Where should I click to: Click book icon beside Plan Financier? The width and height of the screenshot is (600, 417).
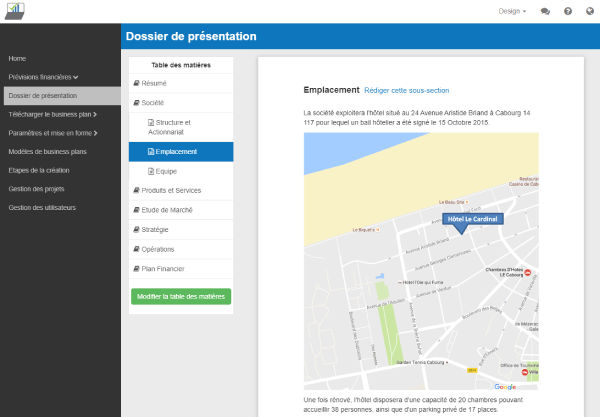click(x=136, y=269)
